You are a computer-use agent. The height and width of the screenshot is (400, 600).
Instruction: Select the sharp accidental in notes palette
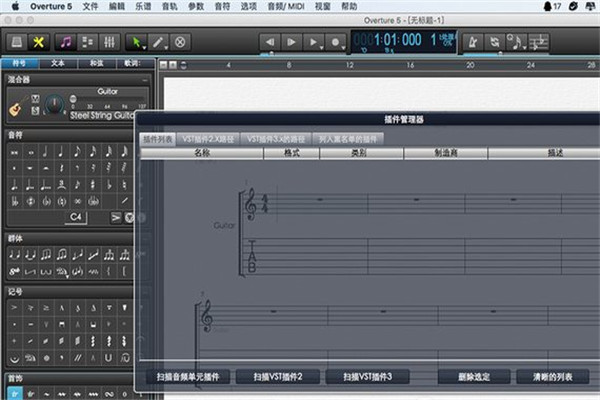point(93,185)
